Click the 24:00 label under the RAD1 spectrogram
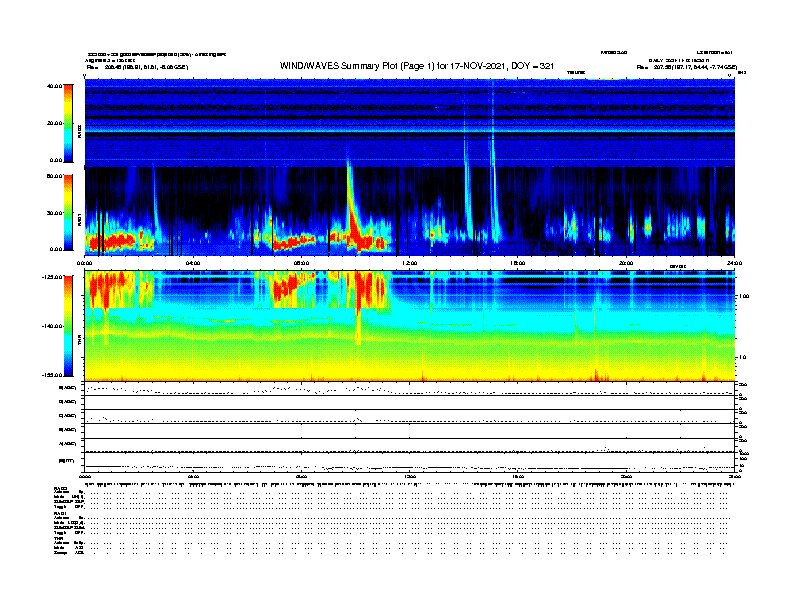Viewport: 792px width, 612px height. click(734, 263)
